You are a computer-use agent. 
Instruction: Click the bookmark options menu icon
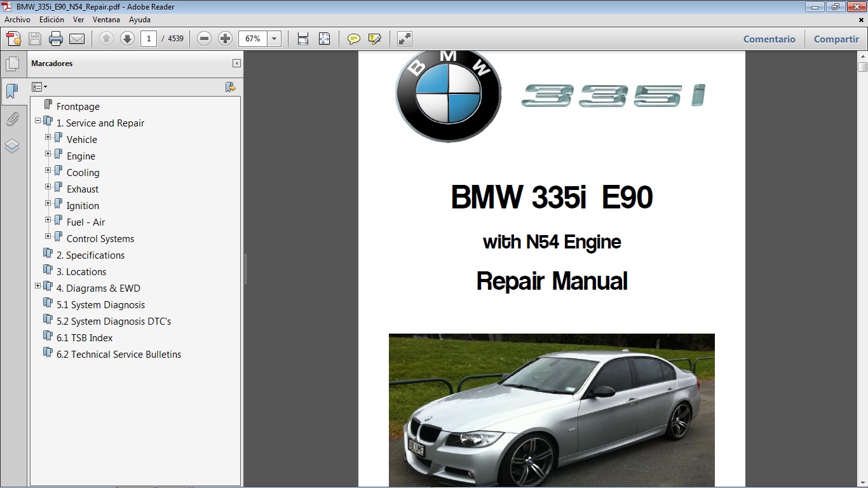pos(39,87)
